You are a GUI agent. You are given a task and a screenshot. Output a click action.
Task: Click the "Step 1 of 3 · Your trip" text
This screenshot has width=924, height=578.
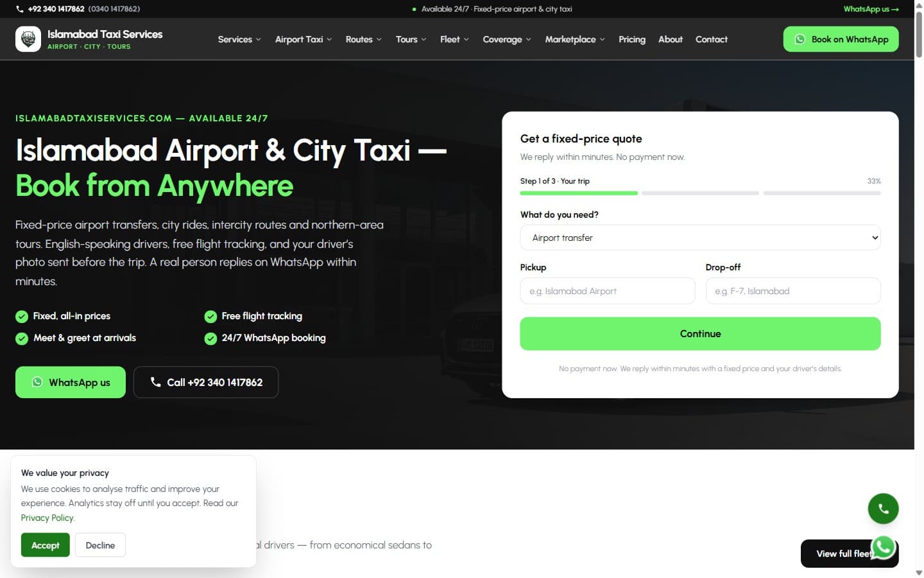[554, 181]
